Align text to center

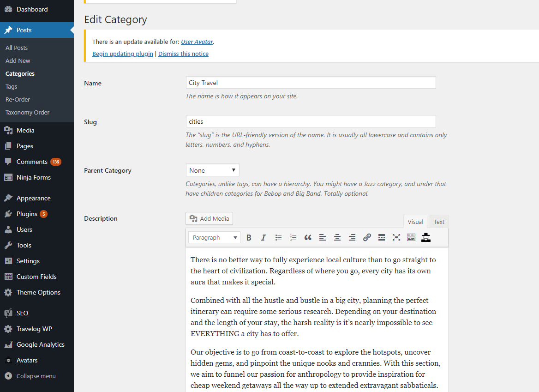[337, 237]
